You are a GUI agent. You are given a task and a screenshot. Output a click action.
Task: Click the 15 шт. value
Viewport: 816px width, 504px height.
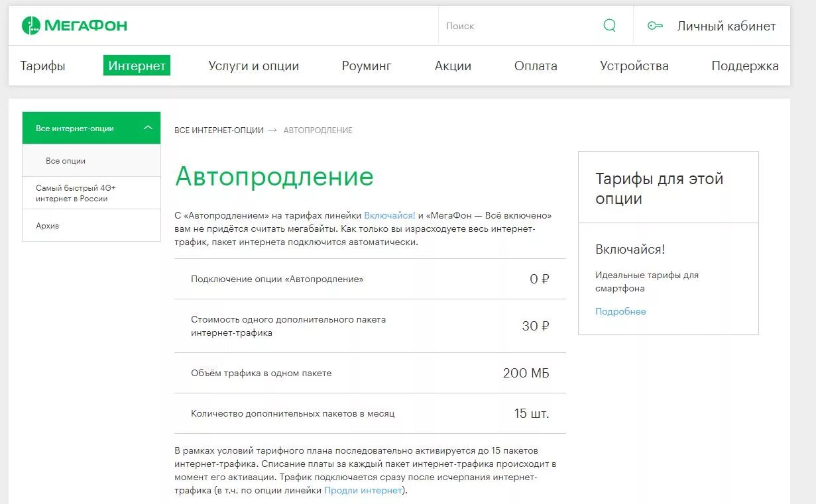click(532, 413)
